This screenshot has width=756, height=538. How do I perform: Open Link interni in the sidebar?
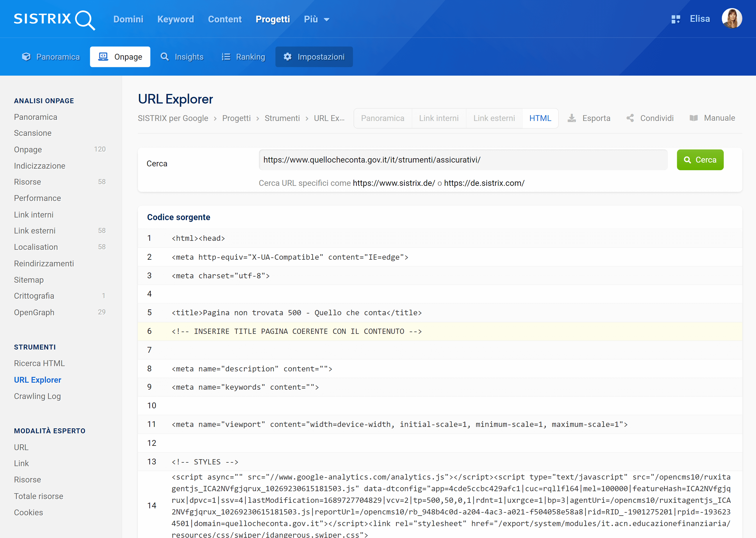coord(33,215)
